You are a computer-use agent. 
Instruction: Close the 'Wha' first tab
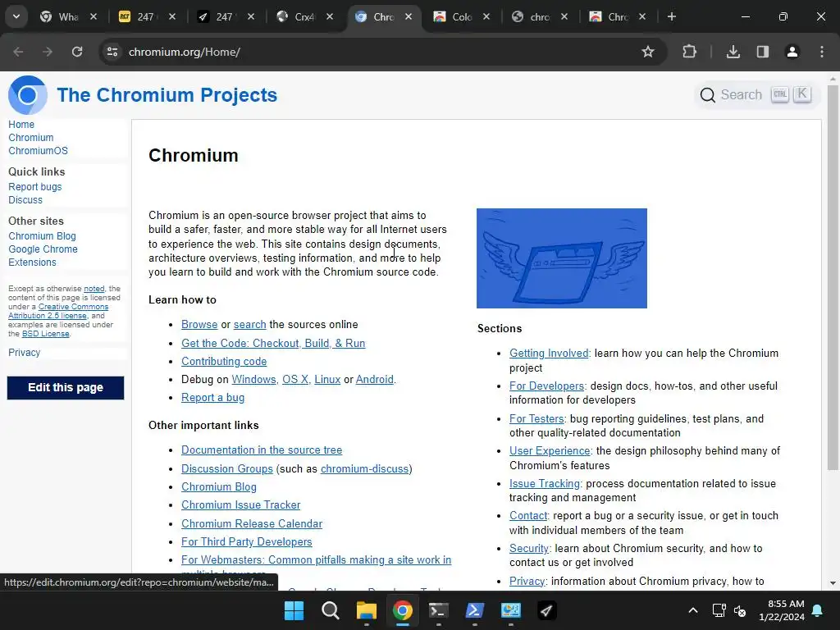coord(94,16)
